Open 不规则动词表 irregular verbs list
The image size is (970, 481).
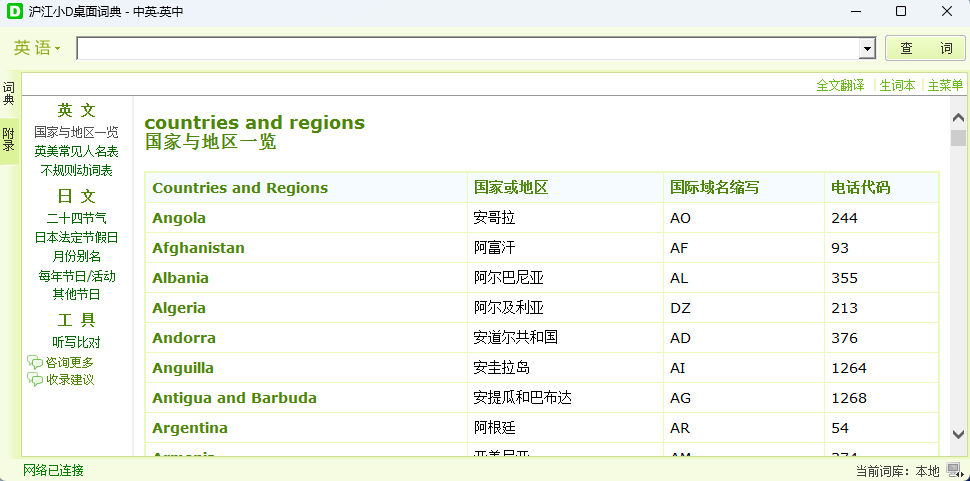(x=76, y=171)
